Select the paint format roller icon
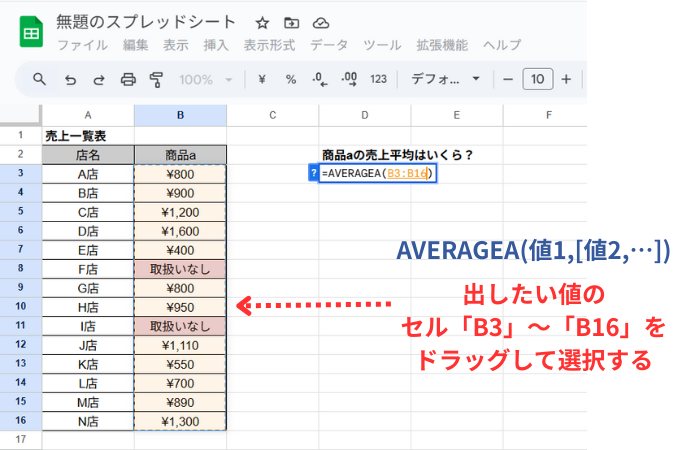The width and height of the screenshot is (684, 450). [156, 80]
